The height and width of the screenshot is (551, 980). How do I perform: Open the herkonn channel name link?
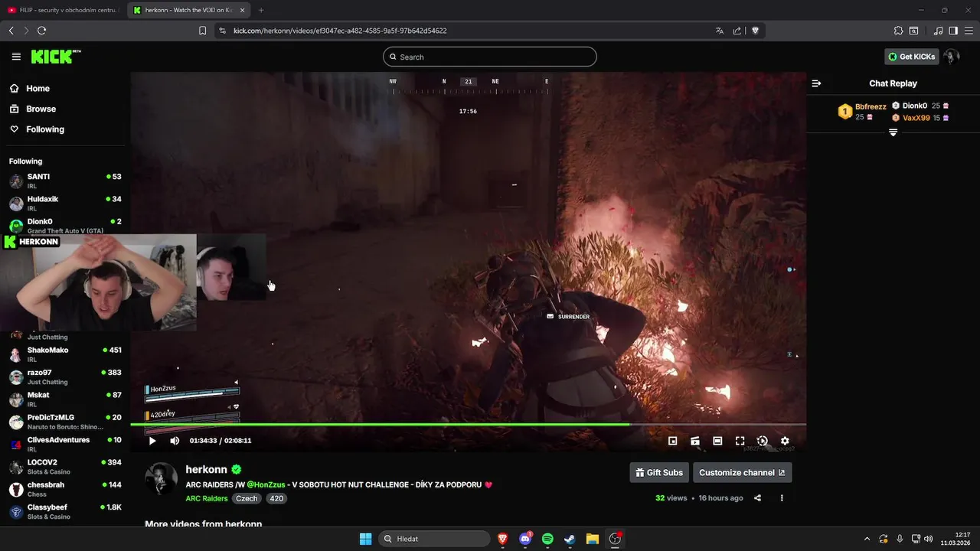point(206,470)
